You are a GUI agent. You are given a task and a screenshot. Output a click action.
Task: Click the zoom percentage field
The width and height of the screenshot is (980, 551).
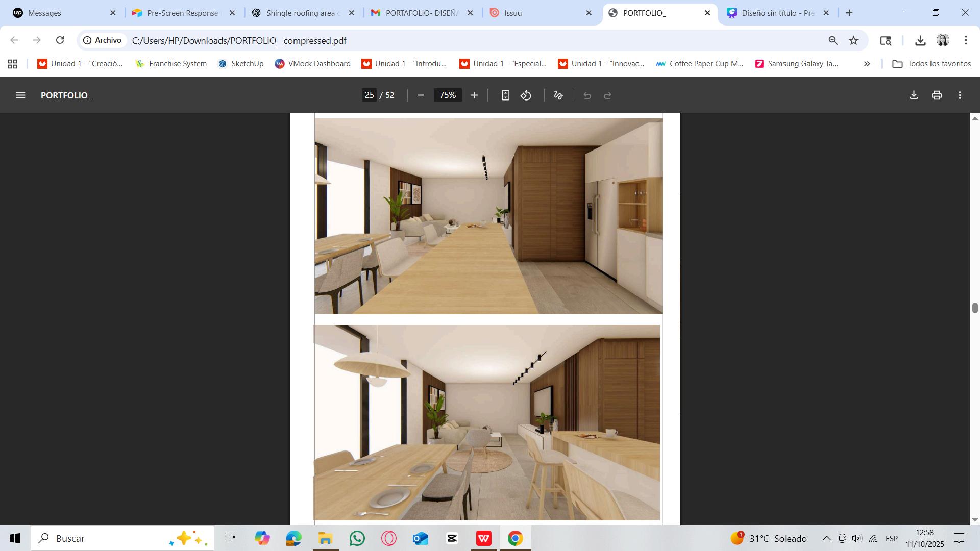[x=448, y=95]
